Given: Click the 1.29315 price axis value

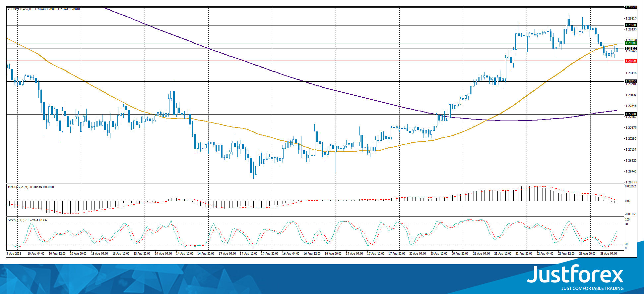Looking at the screenshot, I should (631, 19).
